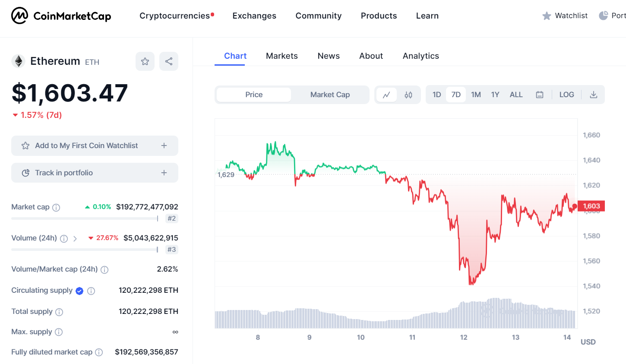
Task: Switch to the Analytics tab
Action: pos(420,56)
